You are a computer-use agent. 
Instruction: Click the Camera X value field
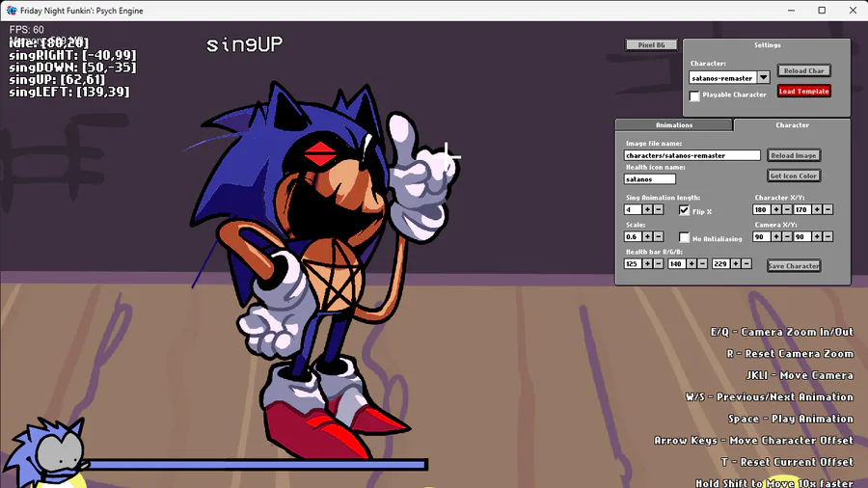[x=761, y=237]
